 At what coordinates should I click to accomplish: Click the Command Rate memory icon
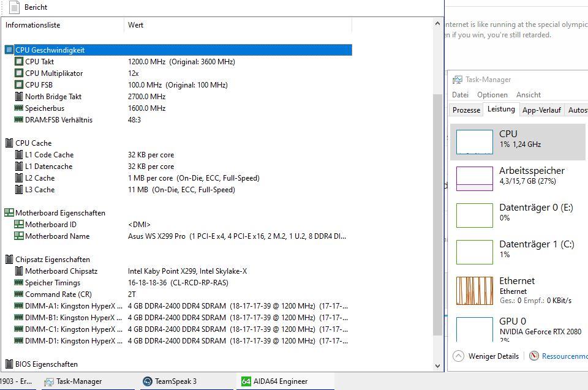click(19, 294)
